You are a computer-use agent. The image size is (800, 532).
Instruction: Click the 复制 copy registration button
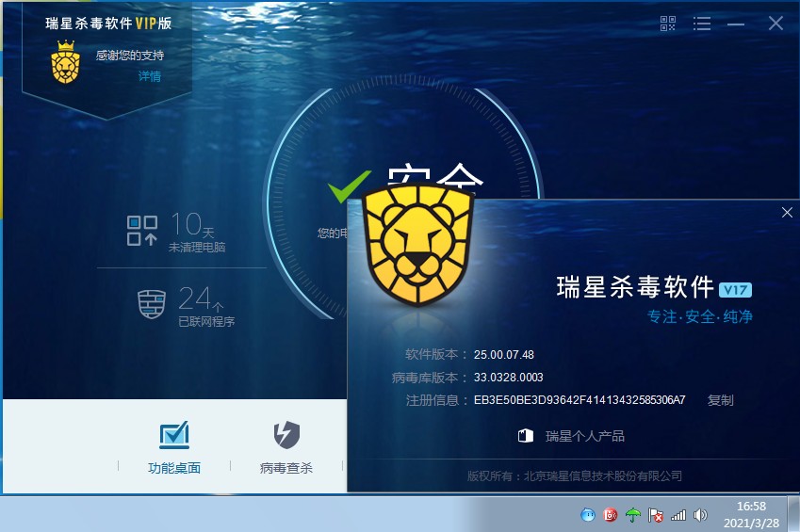tap(720, 400)
